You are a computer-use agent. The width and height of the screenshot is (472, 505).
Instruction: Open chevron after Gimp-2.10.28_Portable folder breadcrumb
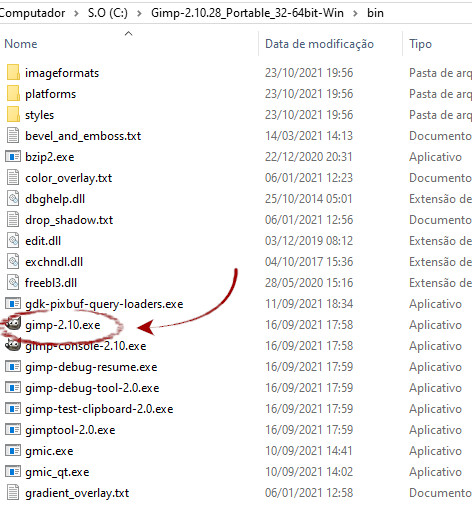[356, 13]
